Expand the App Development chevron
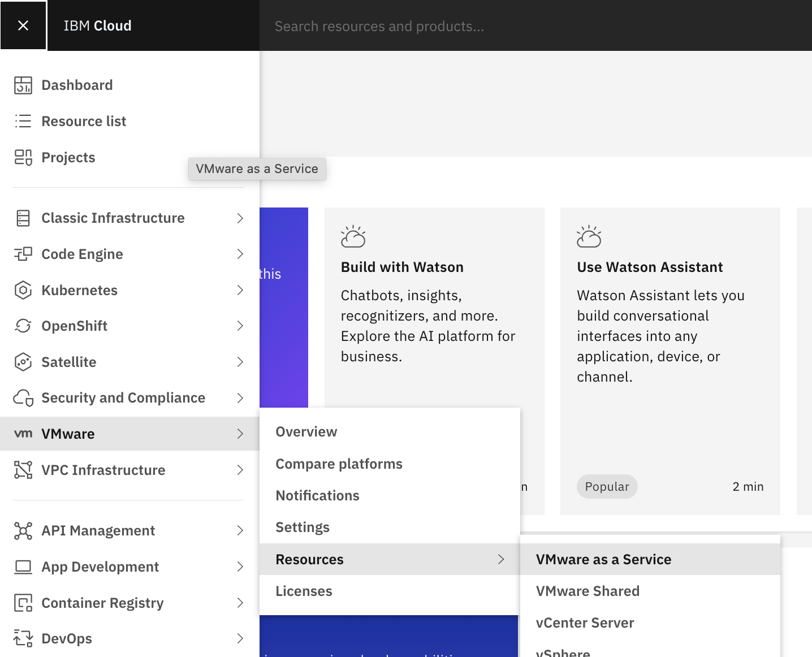 [240, 567]
